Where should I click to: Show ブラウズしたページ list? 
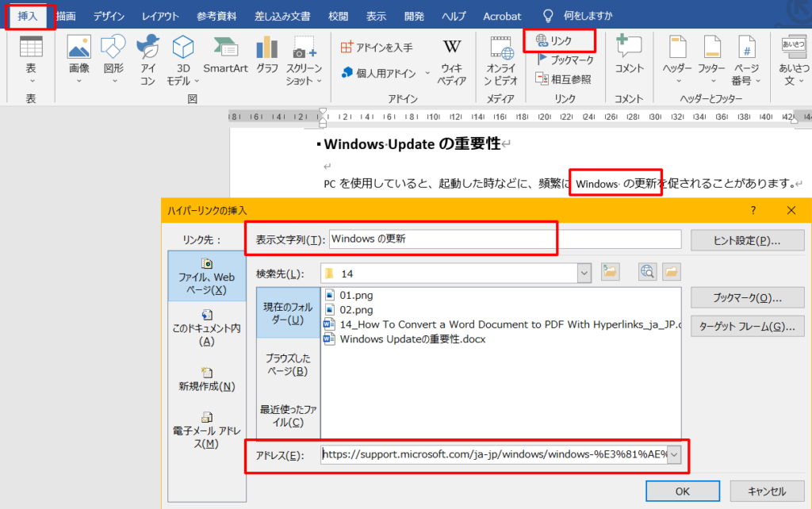[x=288, y=365]
